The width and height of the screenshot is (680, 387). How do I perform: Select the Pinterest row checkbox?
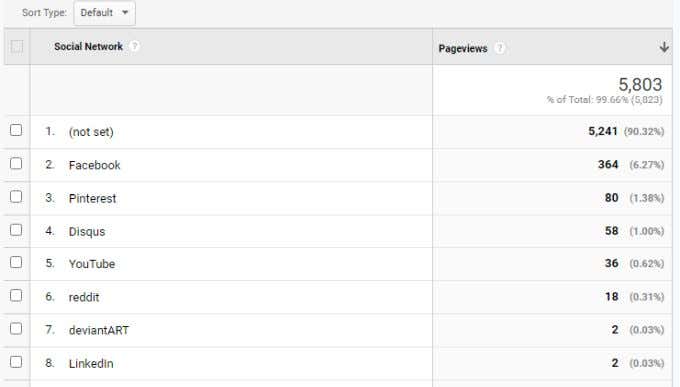(16, 197)
